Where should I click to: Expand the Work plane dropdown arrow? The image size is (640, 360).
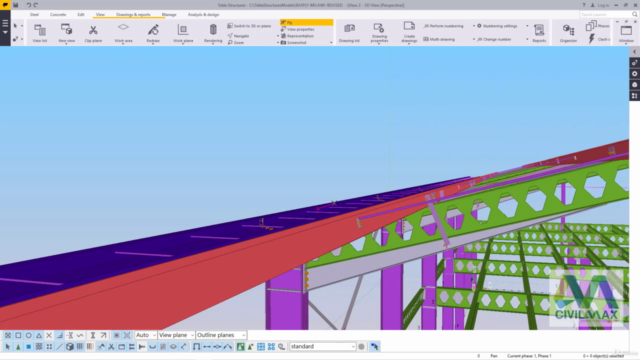183,43
